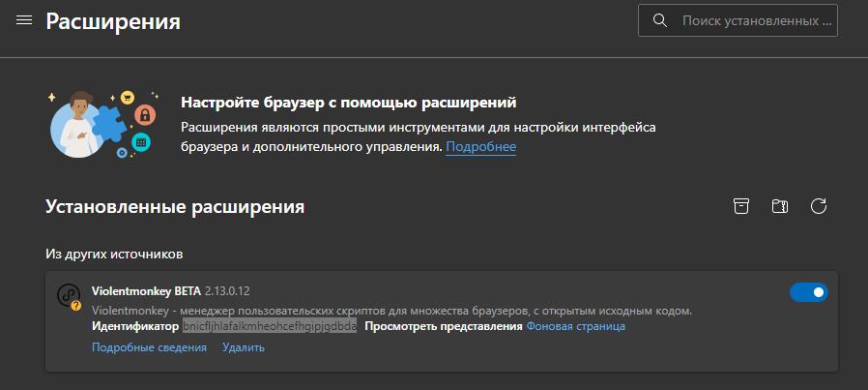The height and width of the screenshot is (390, 868).
Task: Click the Violentmonkey BETA name
Action: point(146,291)
